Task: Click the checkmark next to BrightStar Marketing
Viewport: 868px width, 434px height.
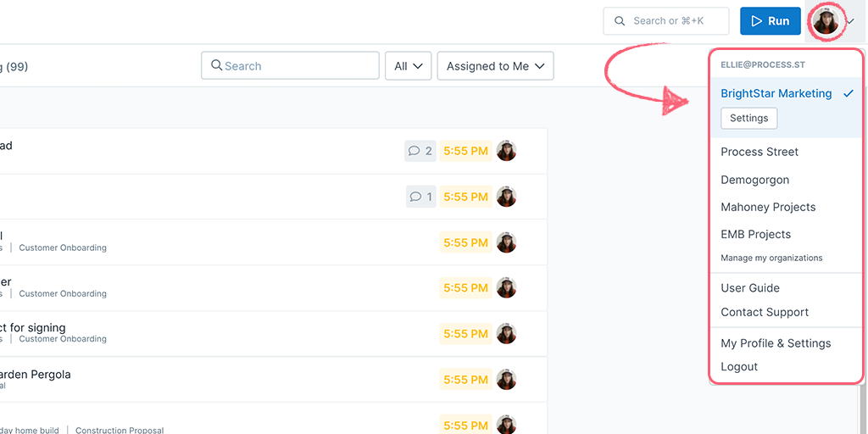Action: [x=849, y=93]
